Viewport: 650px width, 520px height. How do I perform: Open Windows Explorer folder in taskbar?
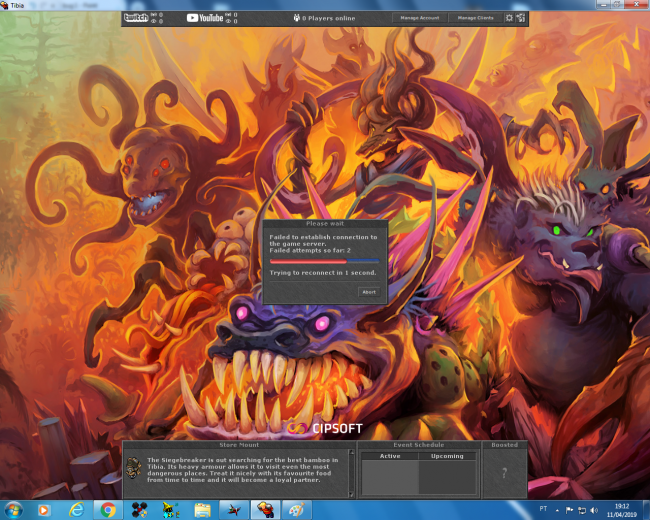[202, 510]
